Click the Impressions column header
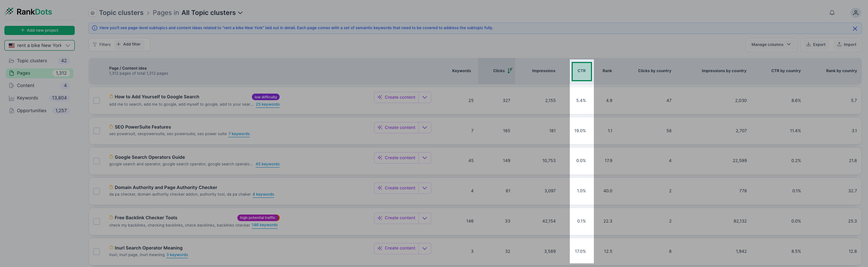 point(544,71)
